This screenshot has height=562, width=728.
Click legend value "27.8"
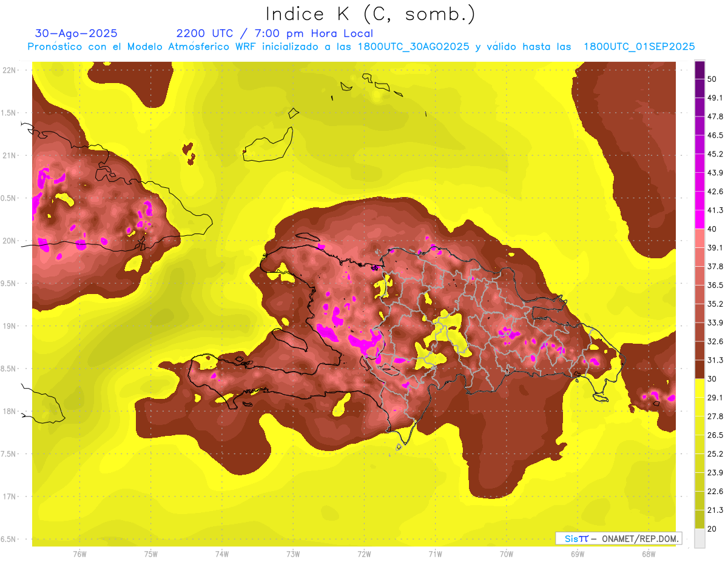(715, 416)
